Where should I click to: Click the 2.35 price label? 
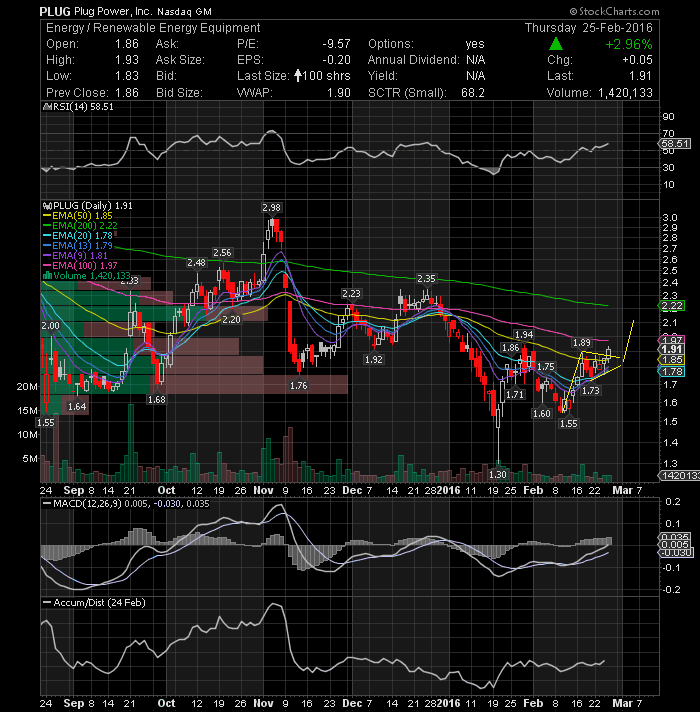point(426,278)
